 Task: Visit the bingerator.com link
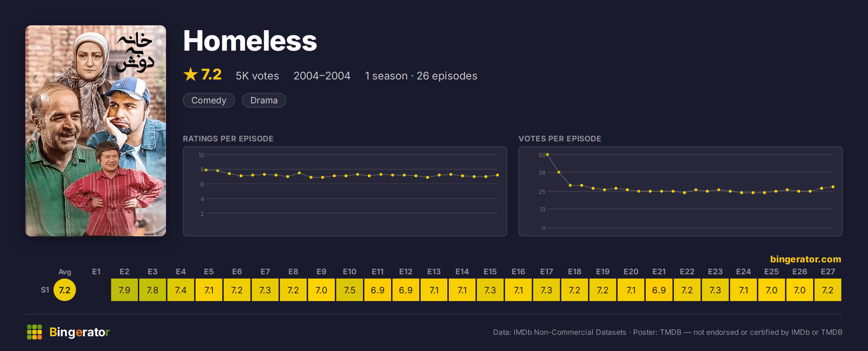click(805, 259)
